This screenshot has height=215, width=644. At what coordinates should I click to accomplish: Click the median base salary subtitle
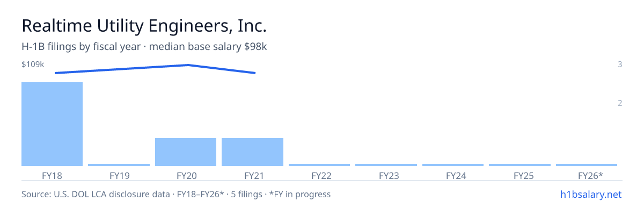[x=144, y=47]
